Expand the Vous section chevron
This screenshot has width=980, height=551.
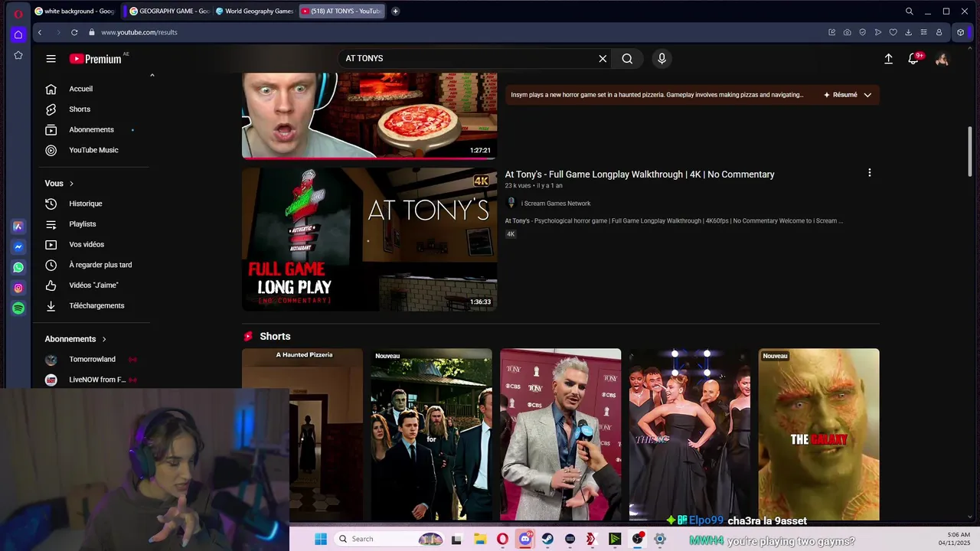[x=71, y=184]
